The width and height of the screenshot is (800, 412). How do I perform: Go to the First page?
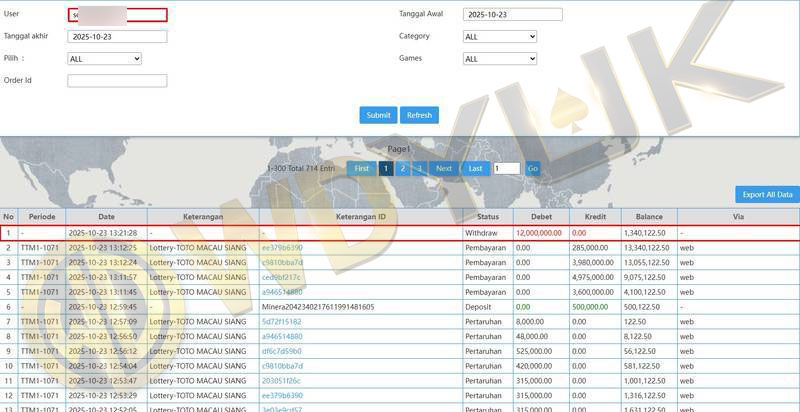click(x=362, y=168)
